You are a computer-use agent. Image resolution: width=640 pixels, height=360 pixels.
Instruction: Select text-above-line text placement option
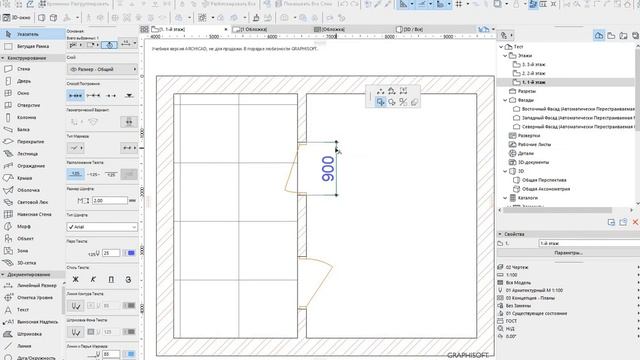coord(76,174)
